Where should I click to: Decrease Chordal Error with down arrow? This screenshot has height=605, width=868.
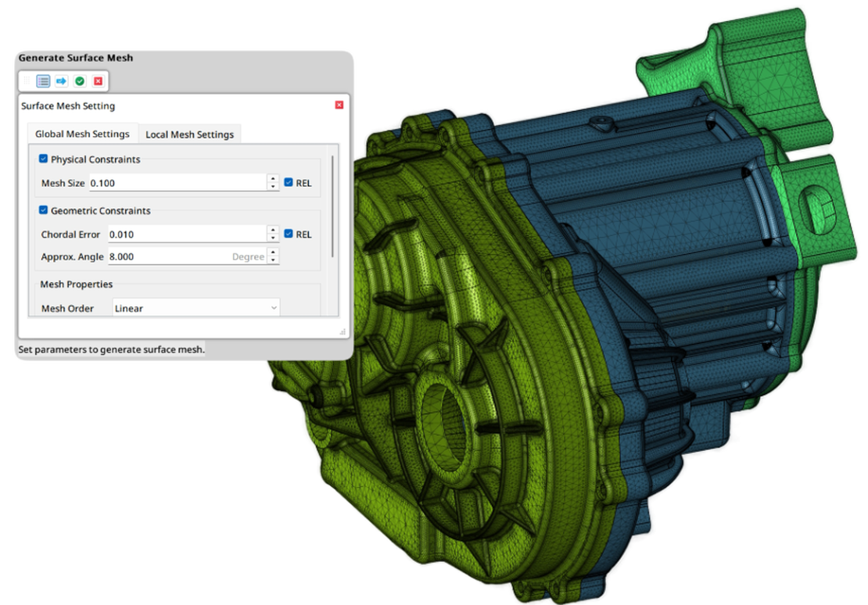coord(273,238)
